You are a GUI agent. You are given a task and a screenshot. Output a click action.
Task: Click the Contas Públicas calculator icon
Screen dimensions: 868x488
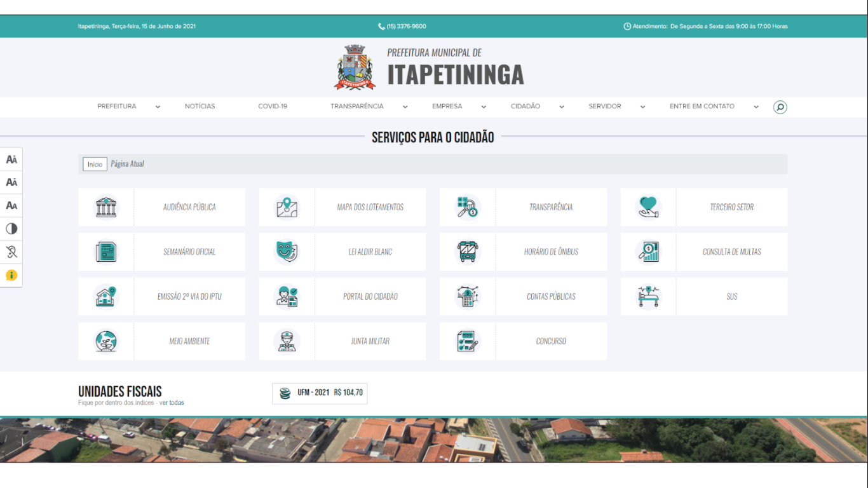(467, 296)
